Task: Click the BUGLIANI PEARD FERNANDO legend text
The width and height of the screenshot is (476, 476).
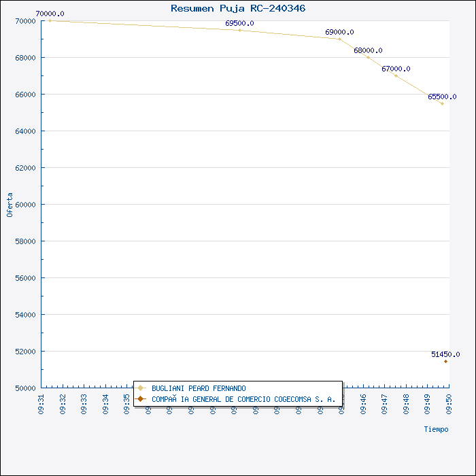Action: (199, 388)
